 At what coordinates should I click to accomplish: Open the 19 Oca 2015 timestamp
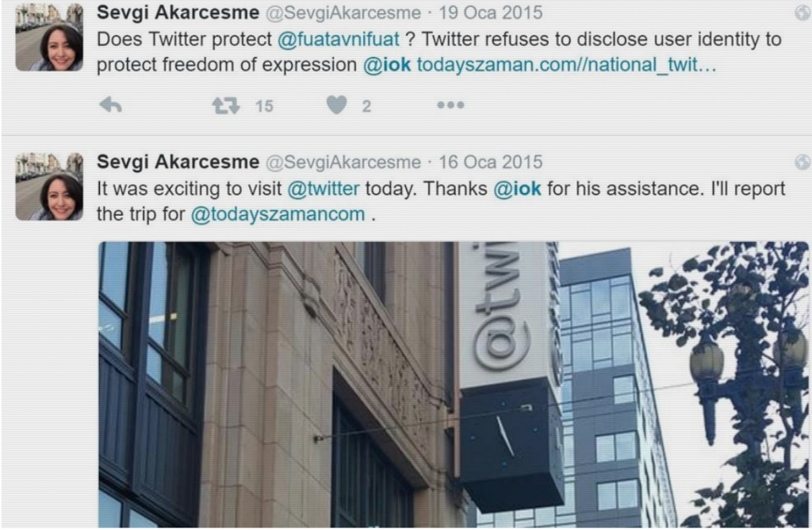[x=490, y=13]
